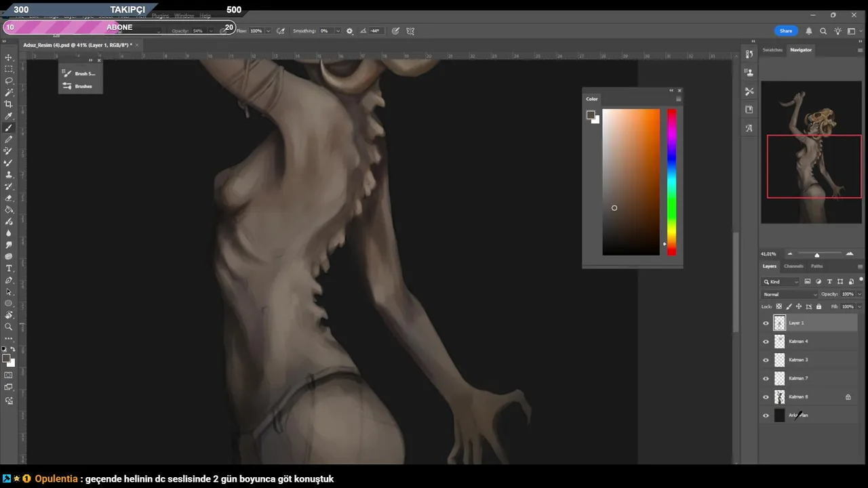868x488 pixels.
Task: Select the Zoom tool in toolbar
Action: click(x=9, y=327)
